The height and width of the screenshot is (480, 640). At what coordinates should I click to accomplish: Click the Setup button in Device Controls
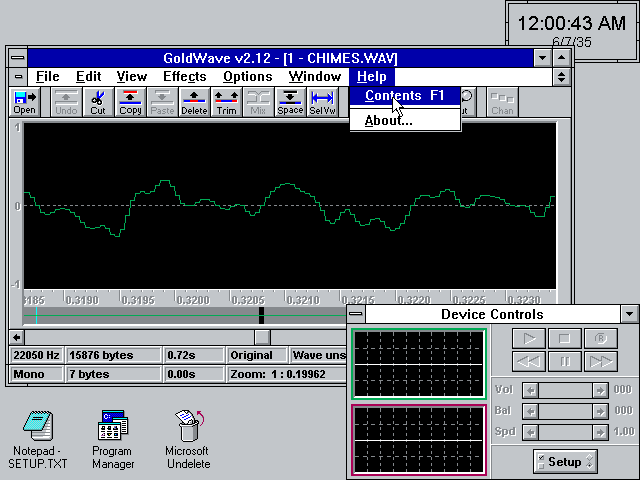click(565, 462)
